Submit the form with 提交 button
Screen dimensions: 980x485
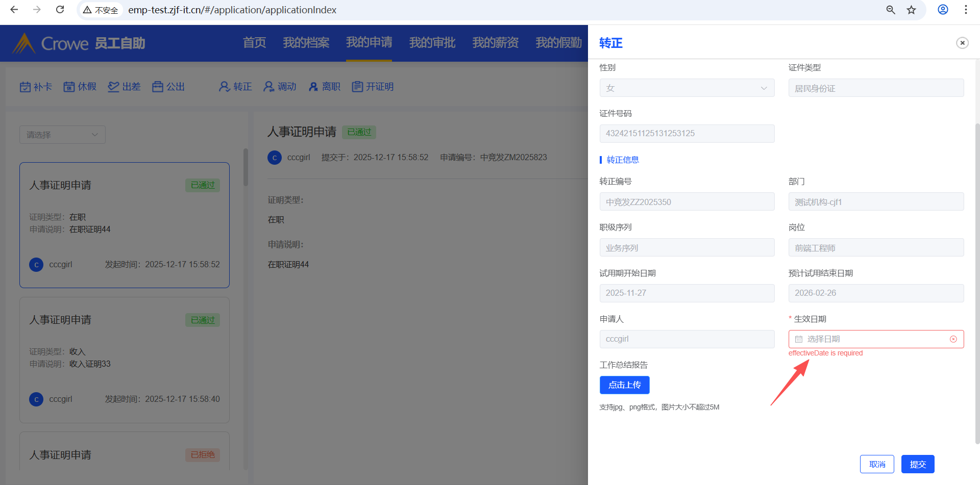point(917,464)
